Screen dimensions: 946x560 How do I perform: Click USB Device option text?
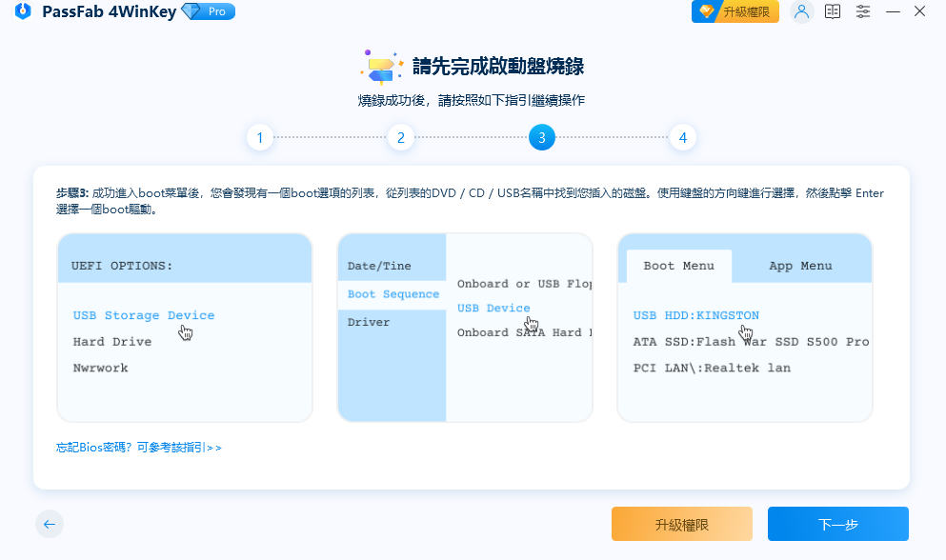coord(493,308)
